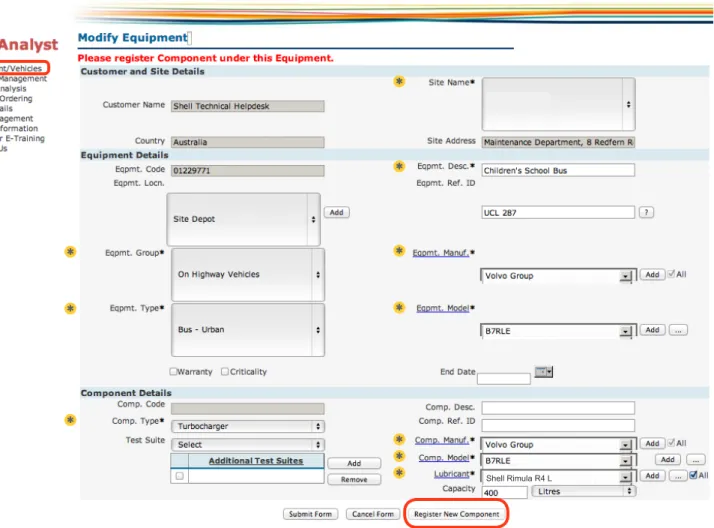
Task: Click the Capacity field showing 400
Action: pos(505,492)
